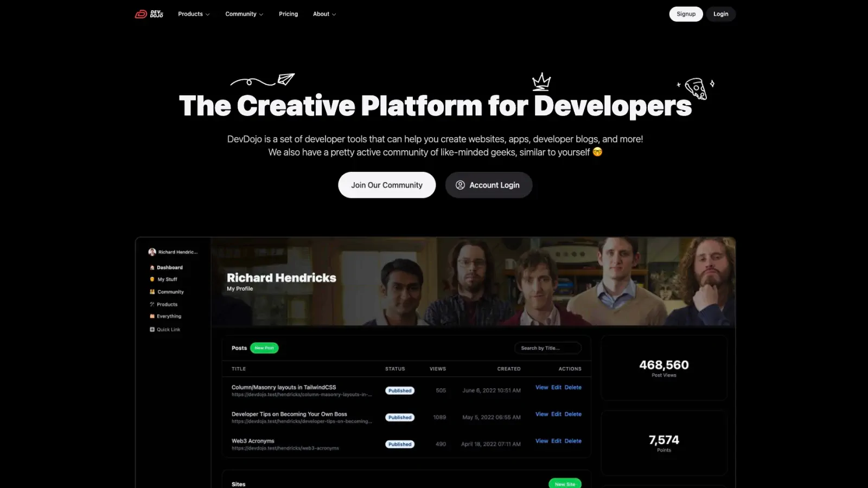Image resolution: width=868 pixels, height=488 pixels.
Task: Click the My Stuff sidebar icon
Action: [152, 279]
